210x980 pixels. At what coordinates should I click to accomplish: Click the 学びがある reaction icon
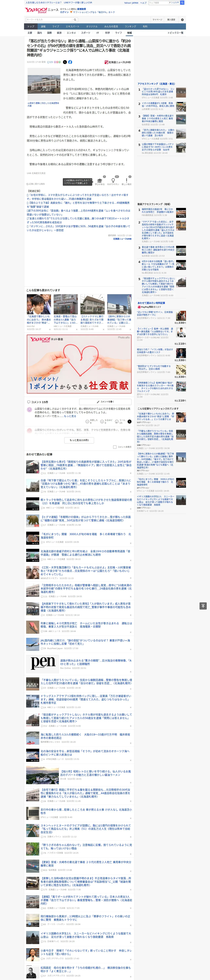pos(100,181)
